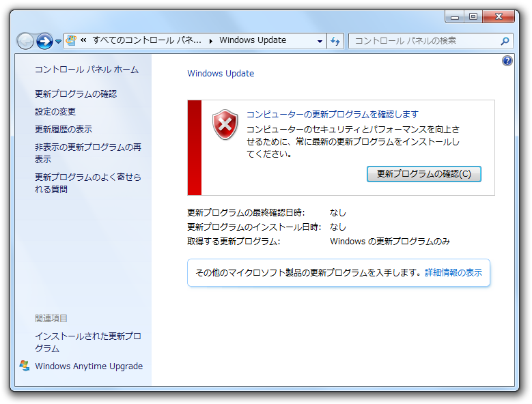Click the Refresh button beside address bar

[335, 41]
